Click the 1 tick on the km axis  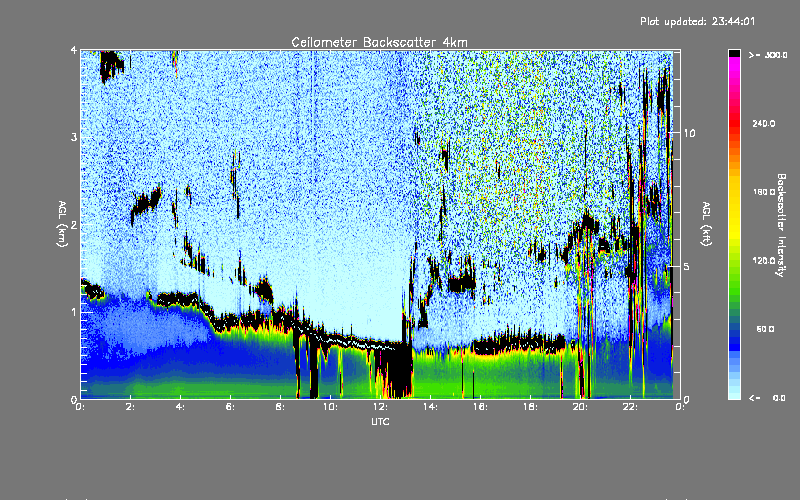tap(74, 312)
